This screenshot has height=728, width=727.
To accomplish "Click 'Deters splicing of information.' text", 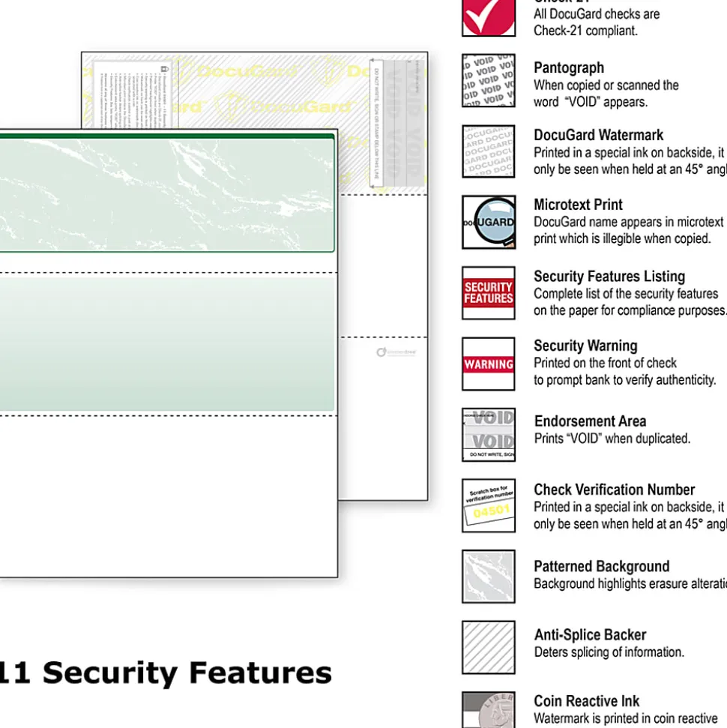I will (609, 652).
